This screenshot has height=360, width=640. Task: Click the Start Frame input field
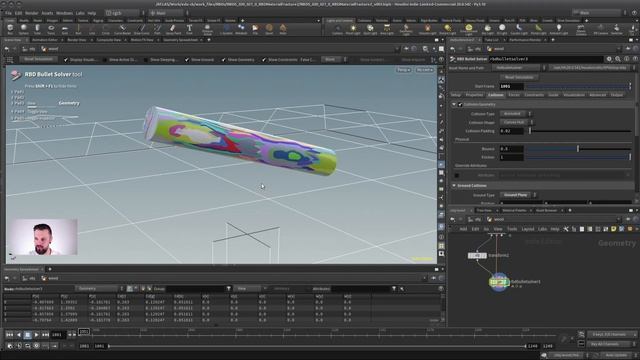[511, 87]
